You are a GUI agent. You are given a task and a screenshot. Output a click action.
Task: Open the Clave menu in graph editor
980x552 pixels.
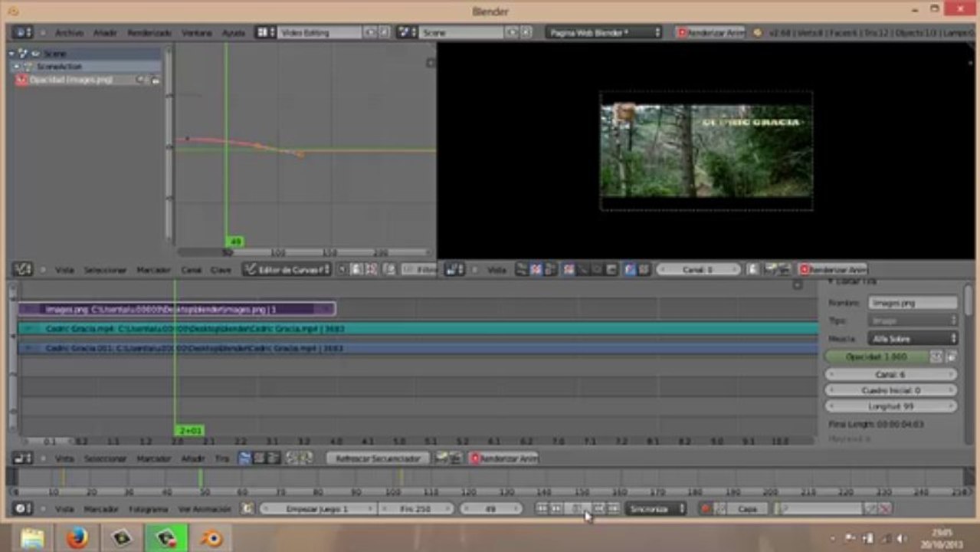[221, 270]
